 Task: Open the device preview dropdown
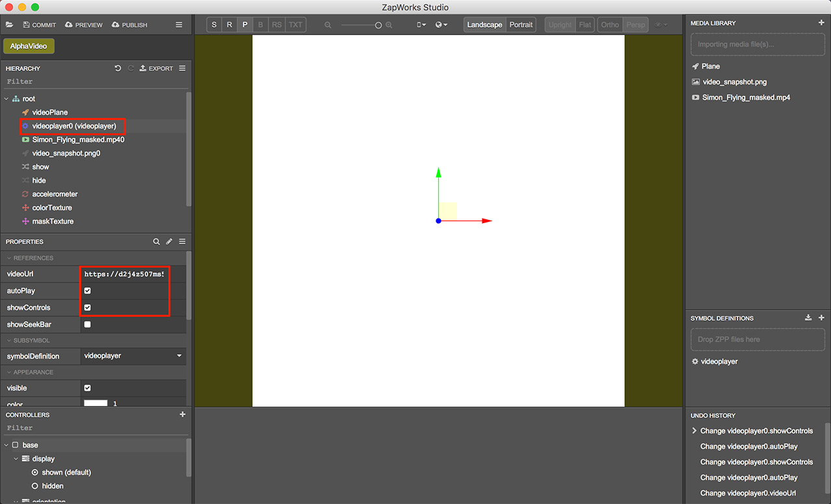(x=421, y=25)
